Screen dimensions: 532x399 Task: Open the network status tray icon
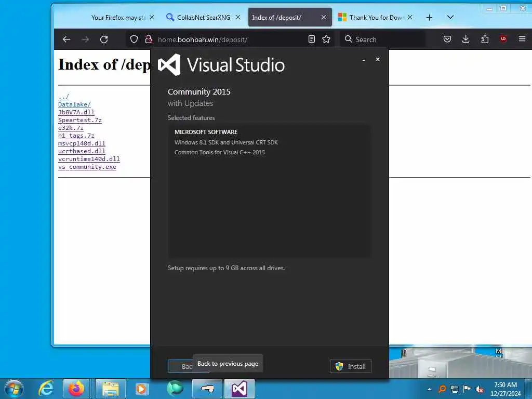[x=455, y=389]
